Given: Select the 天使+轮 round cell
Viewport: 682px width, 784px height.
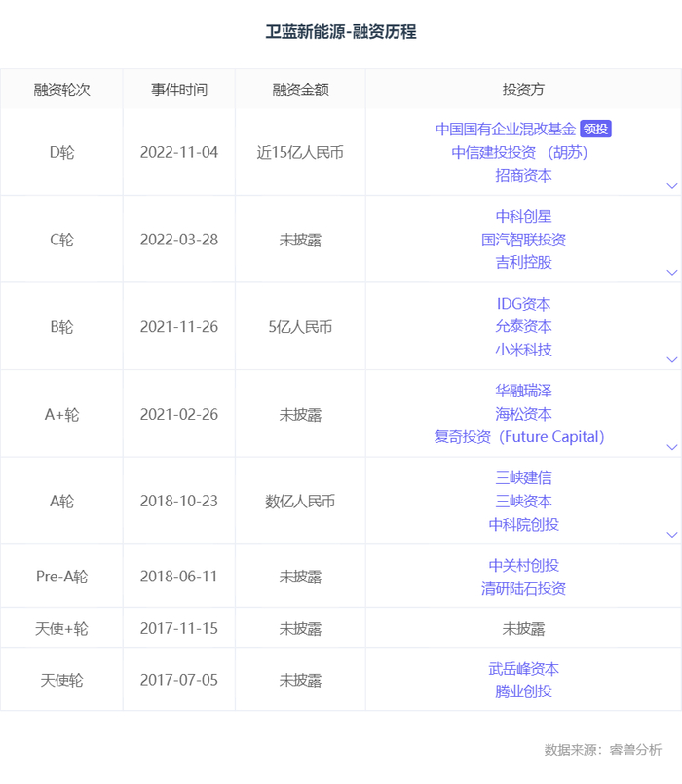Looking at the screenshot, I should (61, 628).
